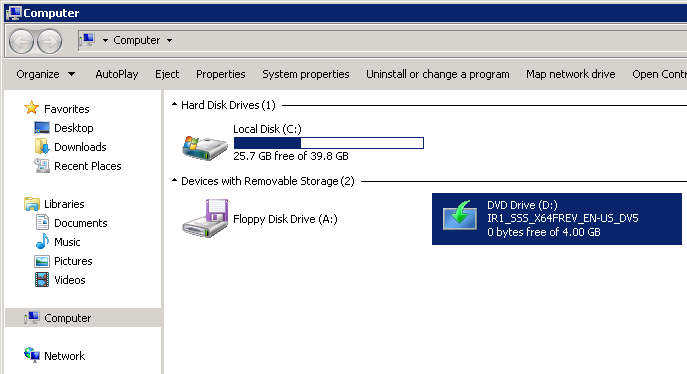Open System properties from toolbar

[x=306, y=74]
